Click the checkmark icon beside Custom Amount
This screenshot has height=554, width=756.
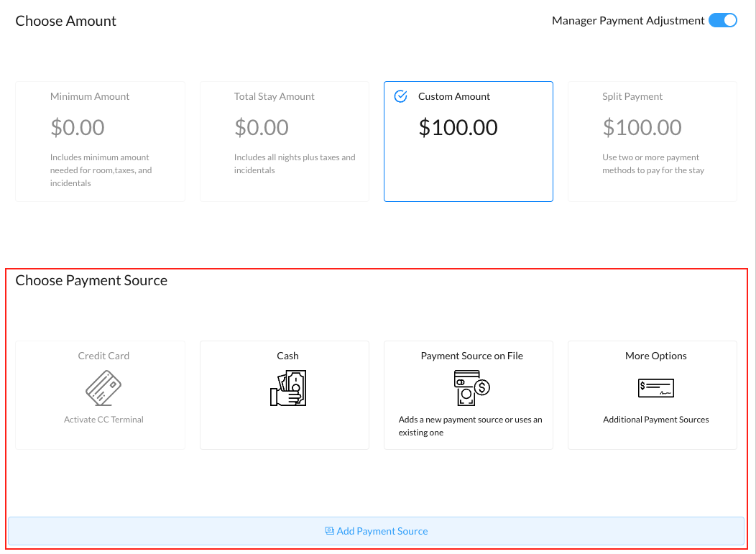(401, 96)
